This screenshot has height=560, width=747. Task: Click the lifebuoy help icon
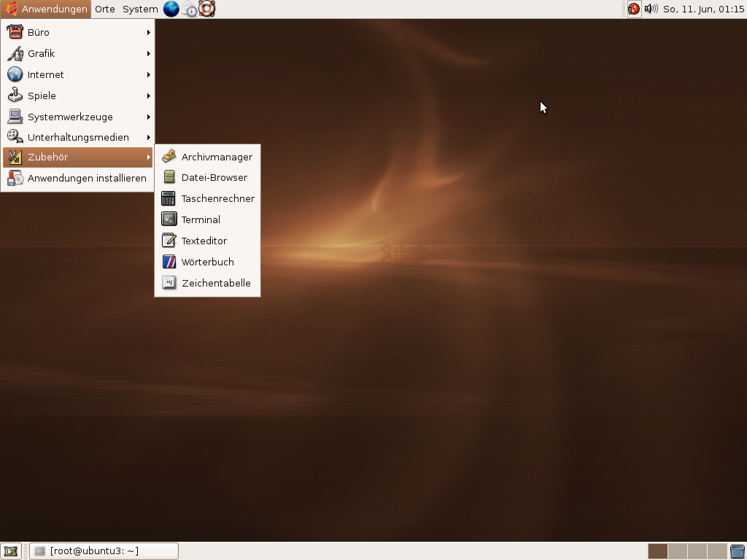(x=207, y=9)
